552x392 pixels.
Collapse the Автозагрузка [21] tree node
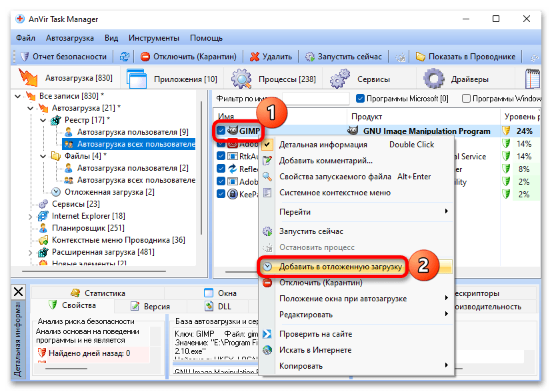[x=31, y=108]
